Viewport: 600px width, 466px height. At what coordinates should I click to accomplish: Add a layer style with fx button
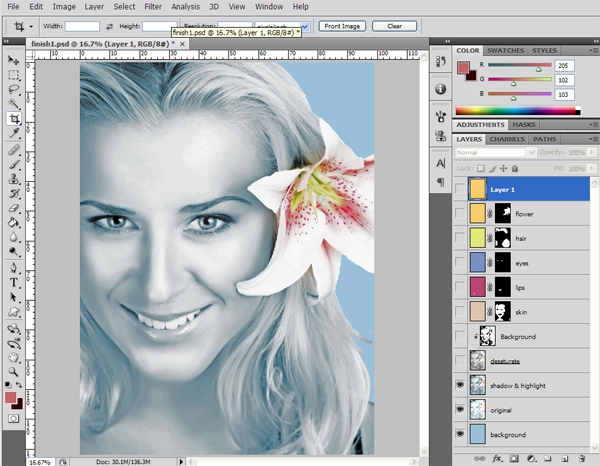pyautogui.click(x=497, y=458)
